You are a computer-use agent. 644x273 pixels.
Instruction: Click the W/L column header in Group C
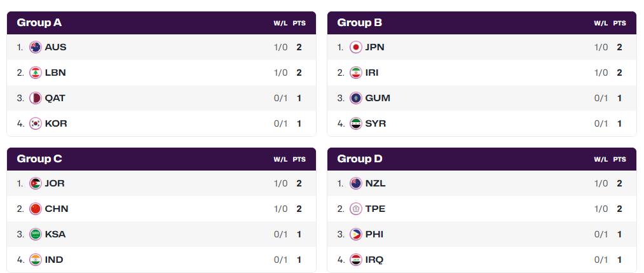[x=280, y=160]
